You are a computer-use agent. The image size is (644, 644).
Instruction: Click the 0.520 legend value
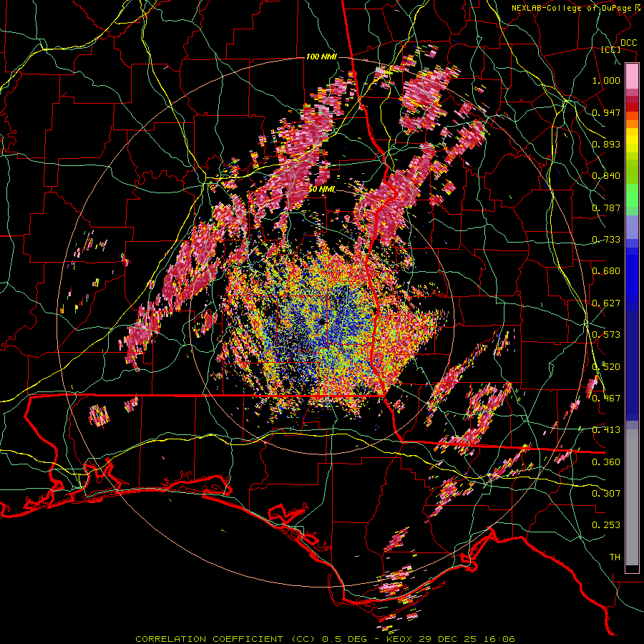(x=606, y=366)
